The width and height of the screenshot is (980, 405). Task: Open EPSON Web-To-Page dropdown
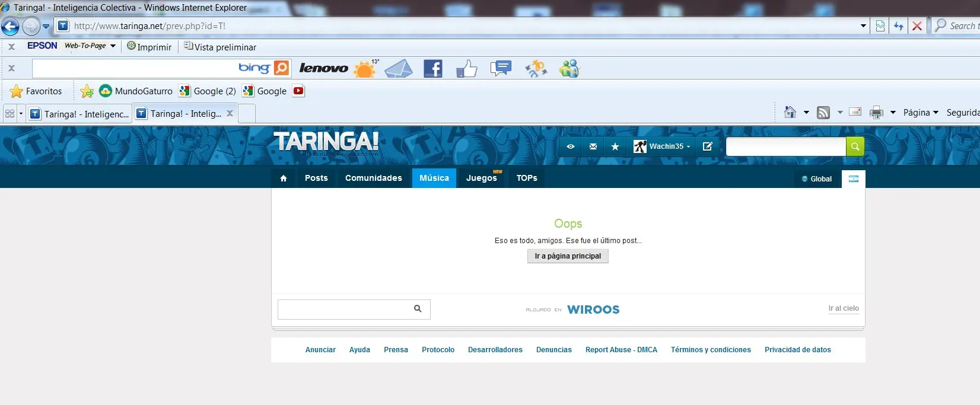coord(113,46)
